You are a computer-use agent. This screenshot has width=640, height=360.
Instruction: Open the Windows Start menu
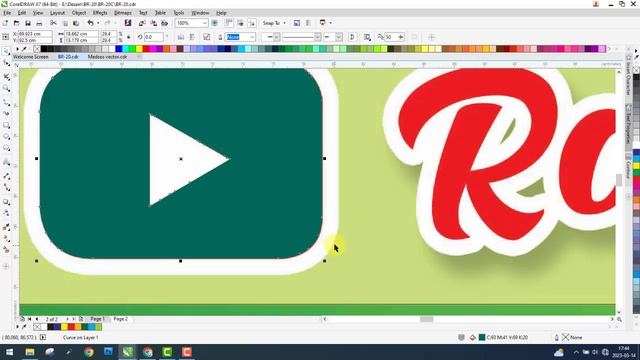[x=9, y=352]
